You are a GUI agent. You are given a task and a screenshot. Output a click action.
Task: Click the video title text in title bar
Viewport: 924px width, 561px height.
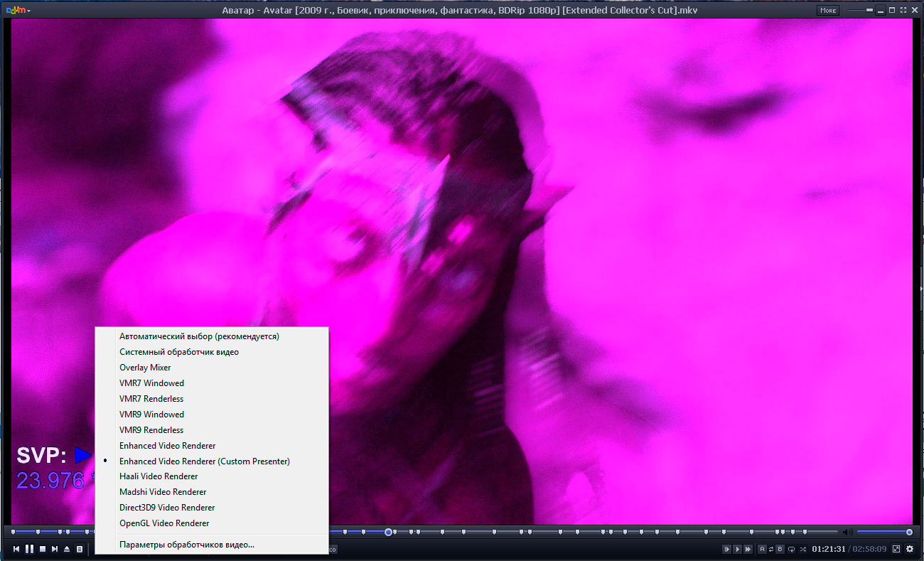coord(461,10)
